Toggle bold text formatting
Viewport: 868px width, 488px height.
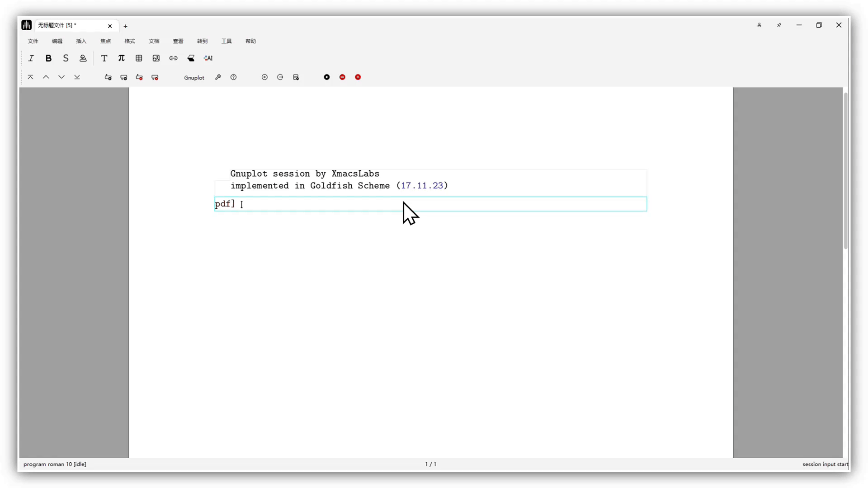pyautogui.click(x=48, y=58)
